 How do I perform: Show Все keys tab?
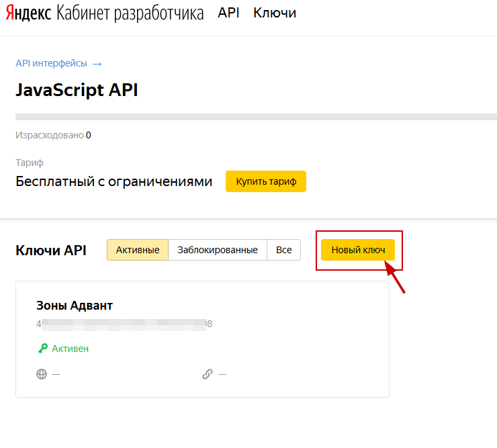[283, 250]
